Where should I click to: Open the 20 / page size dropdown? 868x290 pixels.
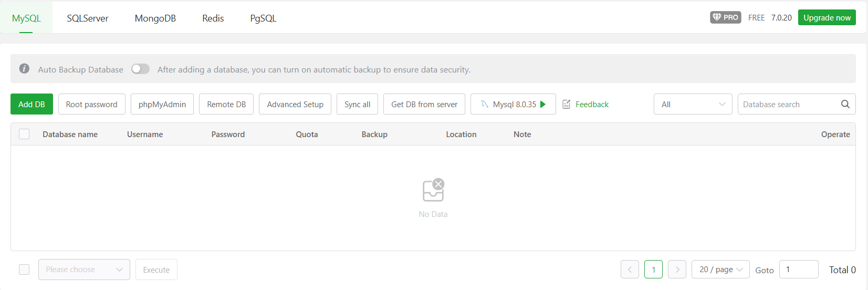pyautogui.click(x=720, y=270)
